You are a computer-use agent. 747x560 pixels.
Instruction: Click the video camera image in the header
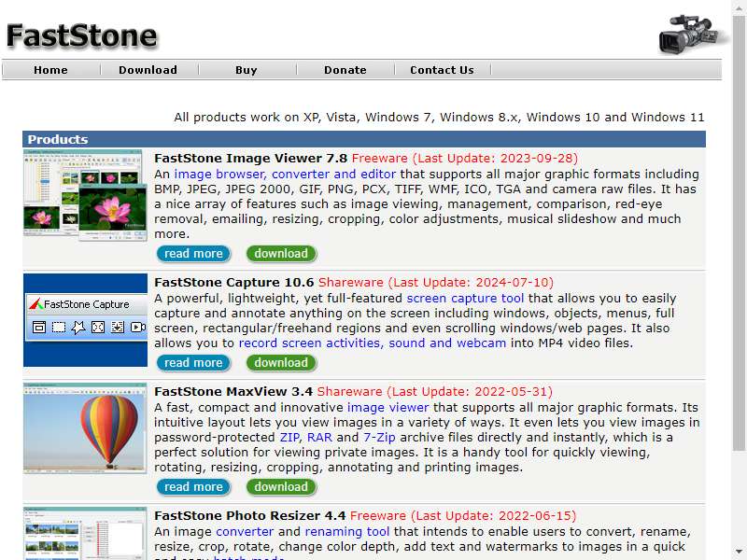point(693,34)
